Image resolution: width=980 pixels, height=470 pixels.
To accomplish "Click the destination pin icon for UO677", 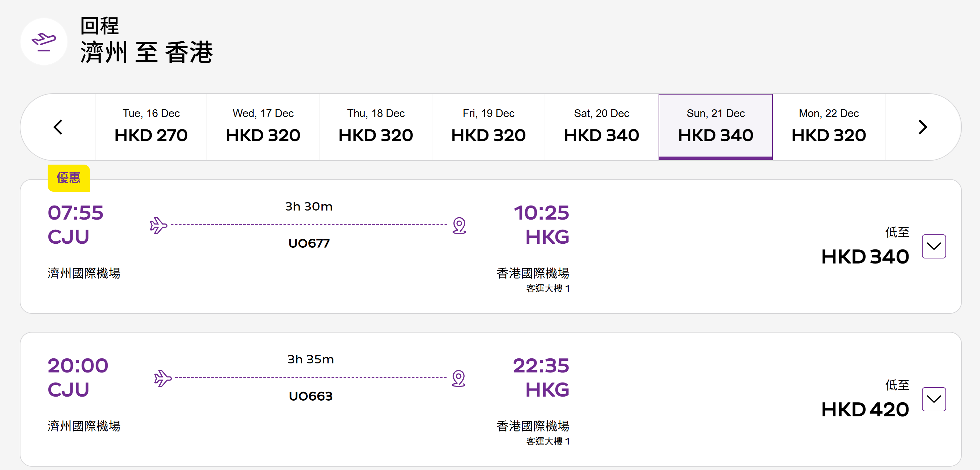I will pos(459,225).
